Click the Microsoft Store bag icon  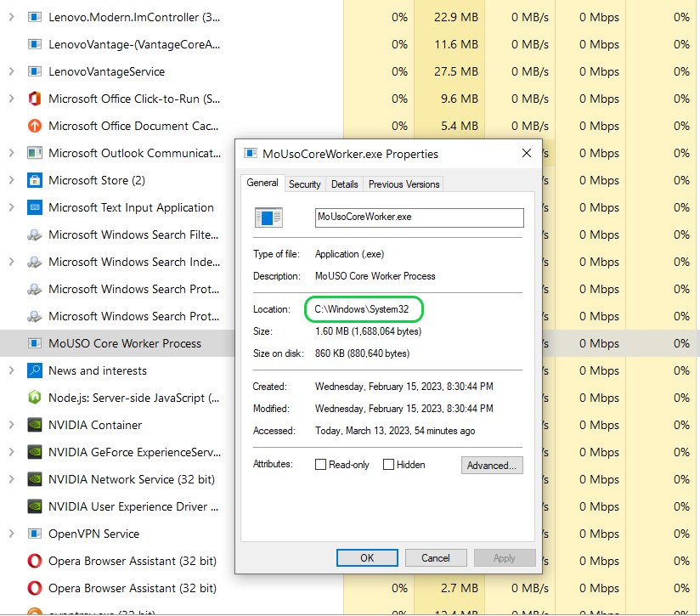pos(34,180)
